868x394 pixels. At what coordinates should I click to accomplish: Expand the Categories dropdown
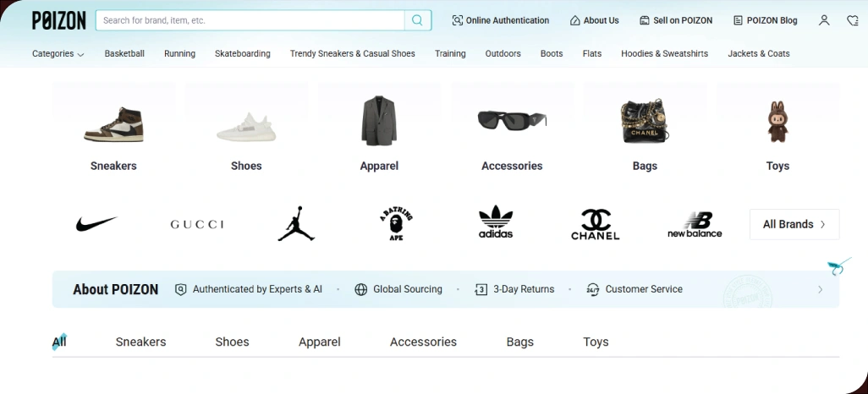pyautogui.click(x=58, y=53)
